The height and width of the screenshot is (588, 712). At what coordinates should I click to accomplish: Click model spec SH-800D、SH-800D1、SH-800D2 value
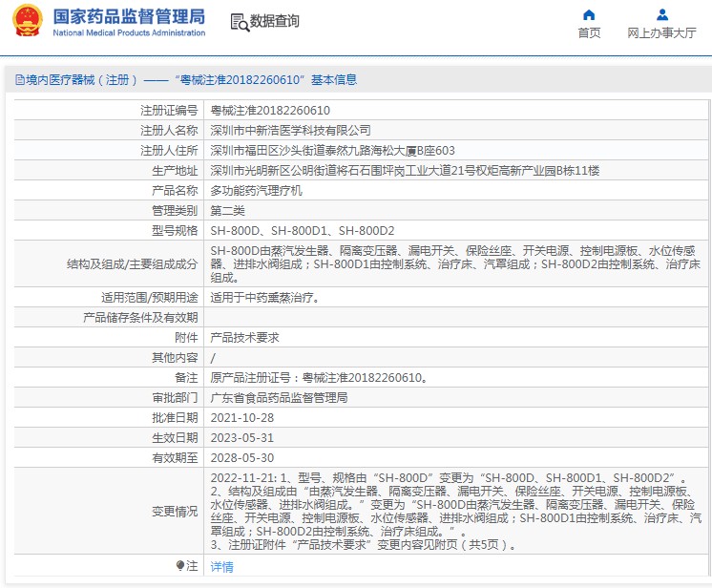point(302,231)
